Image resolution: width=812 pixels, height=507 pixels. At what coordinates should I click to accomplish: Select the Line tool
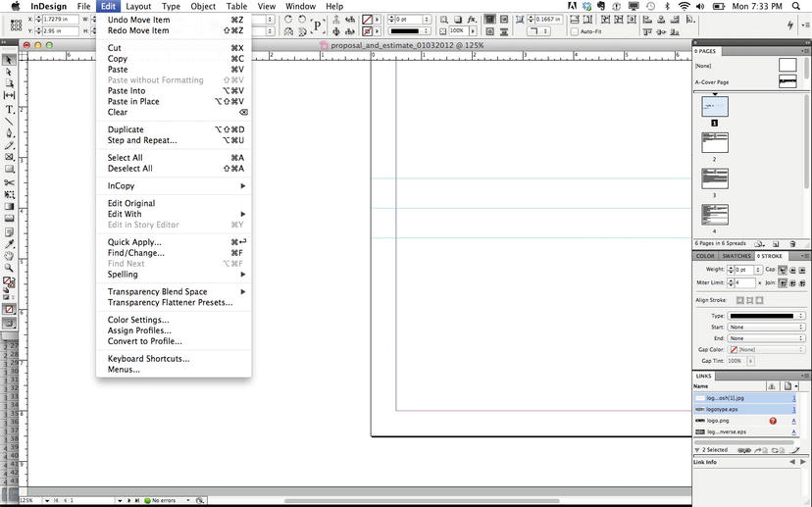pos(9,122)
